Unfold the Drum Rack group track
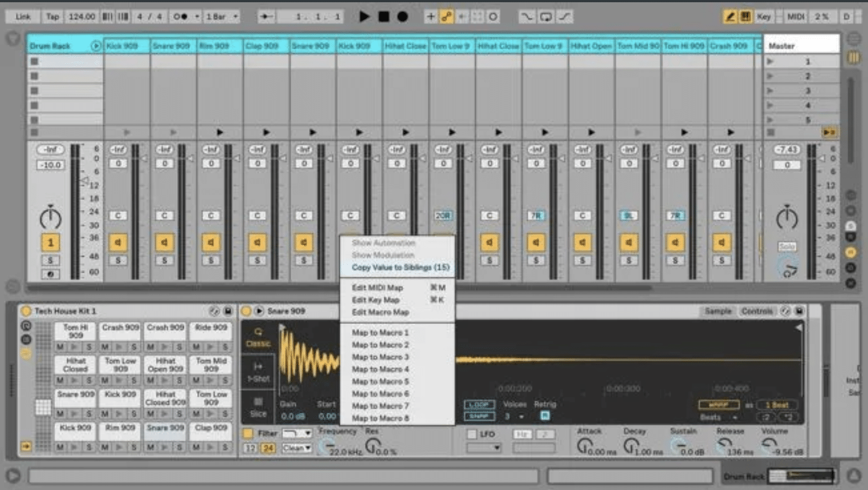 click(95, 46)
